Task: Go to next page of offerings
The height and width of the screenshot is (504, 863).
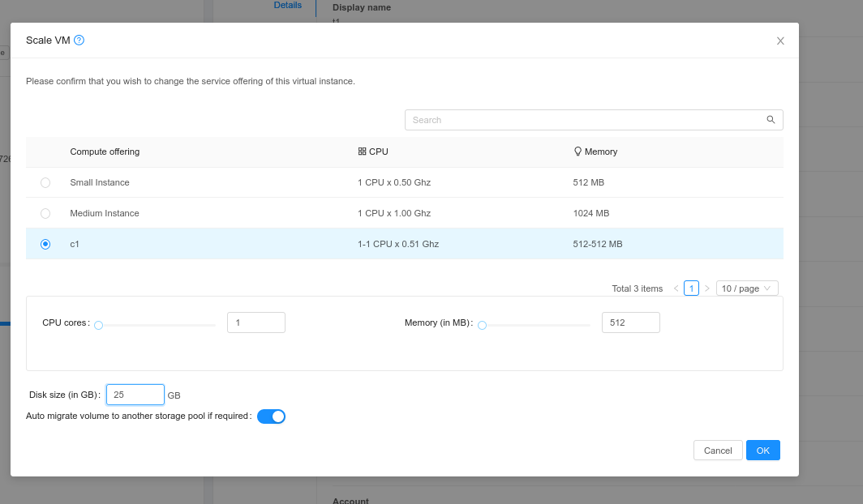Action: click(706, 288)
